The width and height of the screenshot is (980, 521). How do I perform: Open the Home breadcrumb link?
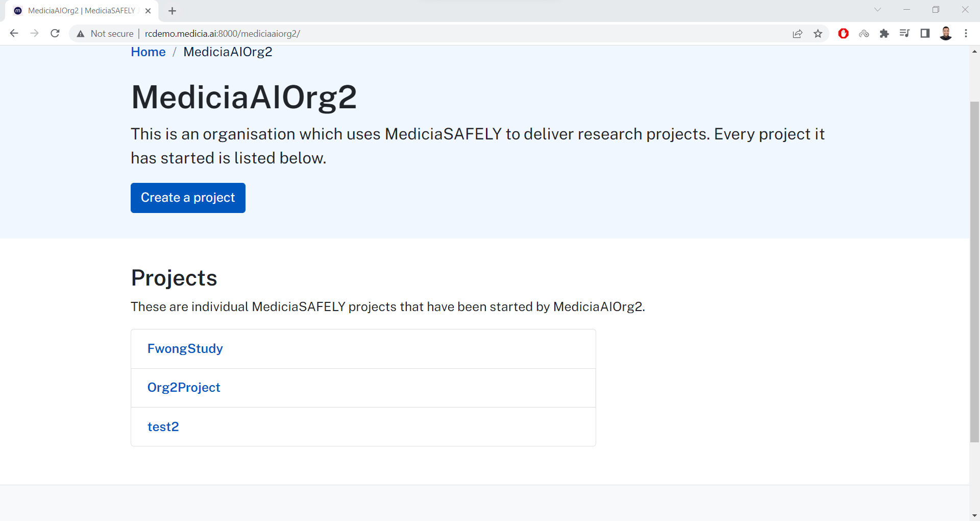(148, 52)
